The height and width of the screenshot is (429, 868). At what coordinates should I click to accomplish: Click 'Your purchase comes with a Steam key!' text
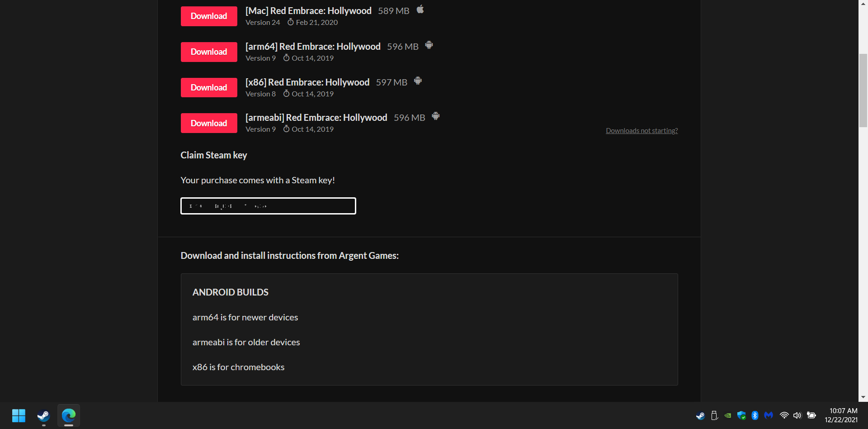pos(258,180)
